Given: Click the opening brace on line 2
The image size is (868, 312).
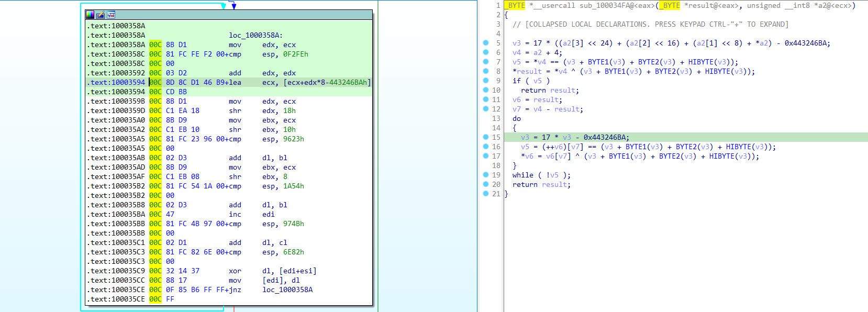Looking at the screenshot, I should click(x=506, y=15).
